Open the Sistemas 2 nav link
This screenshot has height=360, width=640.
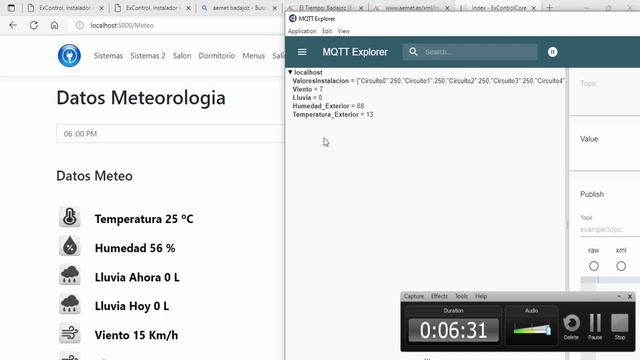pos(148,56)
